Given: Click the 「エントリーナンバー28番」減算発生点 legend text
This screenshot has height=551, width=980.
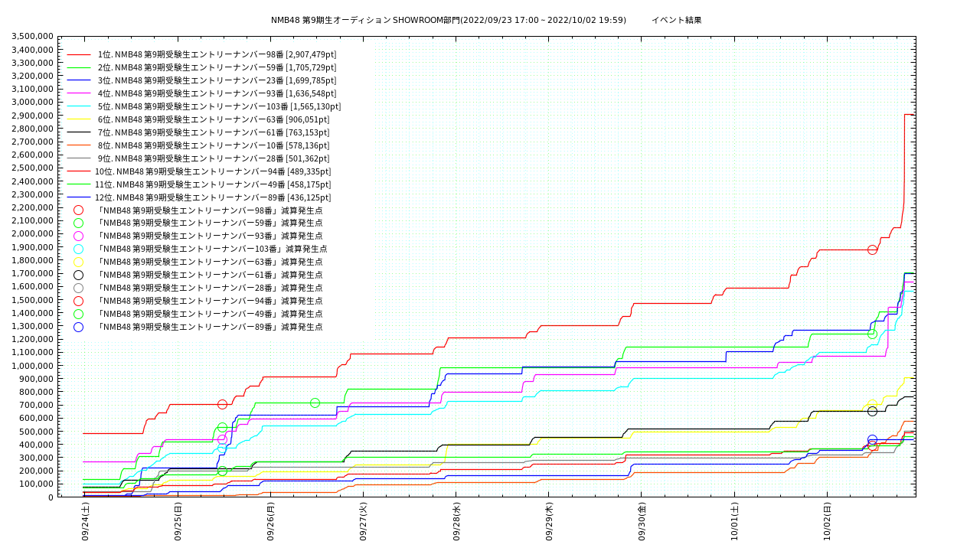Looking at the screenshot, I should [209, 288].
